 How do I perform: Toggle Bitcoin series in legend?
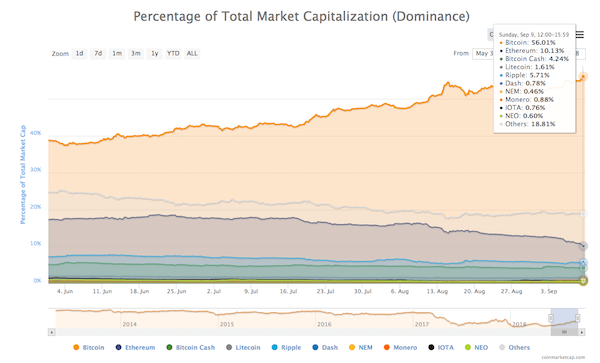(88, 347)
